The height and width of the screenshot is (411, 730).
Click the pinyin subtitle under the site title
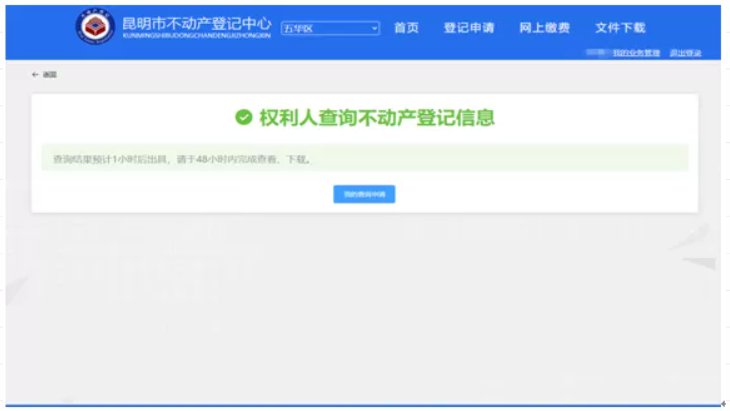(195, 37)
